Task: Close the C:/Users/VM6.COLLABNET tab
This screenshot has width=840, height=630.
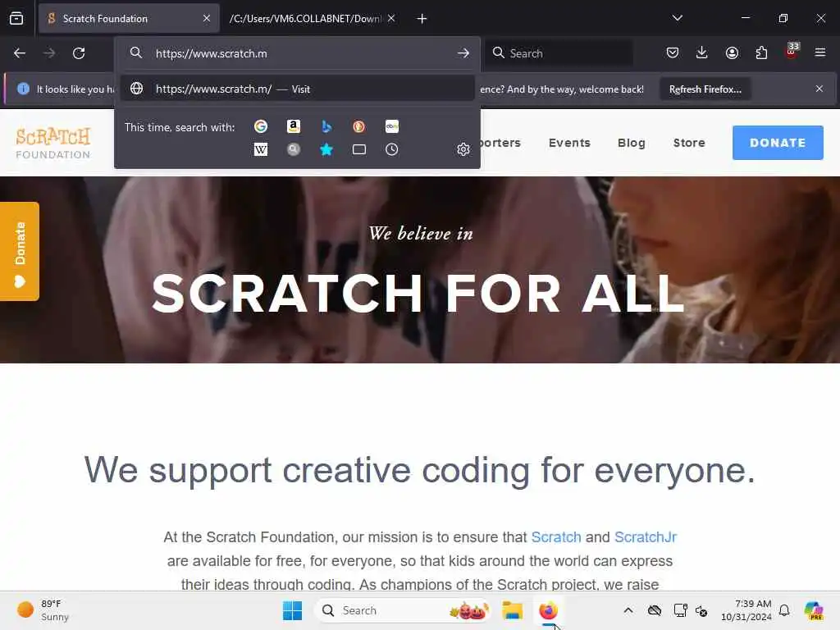Action: click(x=391, y=19)
